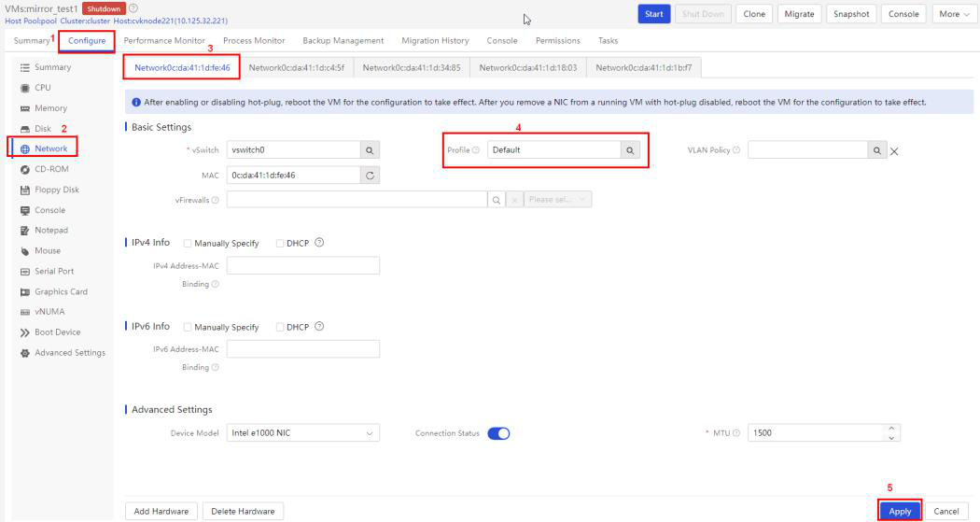Viewport: 980px width, 522px height.
Task: Clear the VLAN Policy with X icon
Action: 894,151
